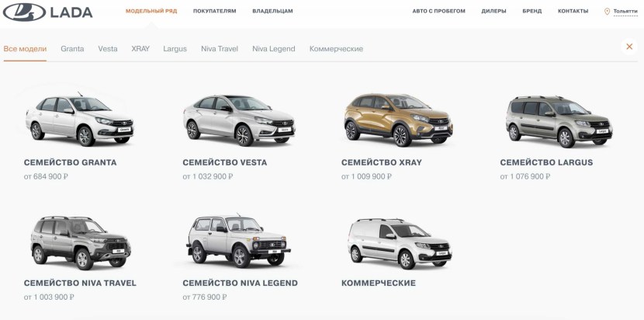The width and height of the screenshot is (644, 320).
Task: Switch to the Коммерческие tab
Action: tap(337, 49)
